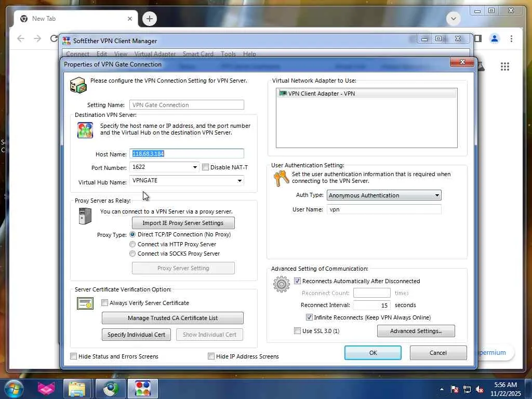532x399 pixels.
Task: Click SoftEther VPN Client Manager title icon
Action: [x=66, y=41]
